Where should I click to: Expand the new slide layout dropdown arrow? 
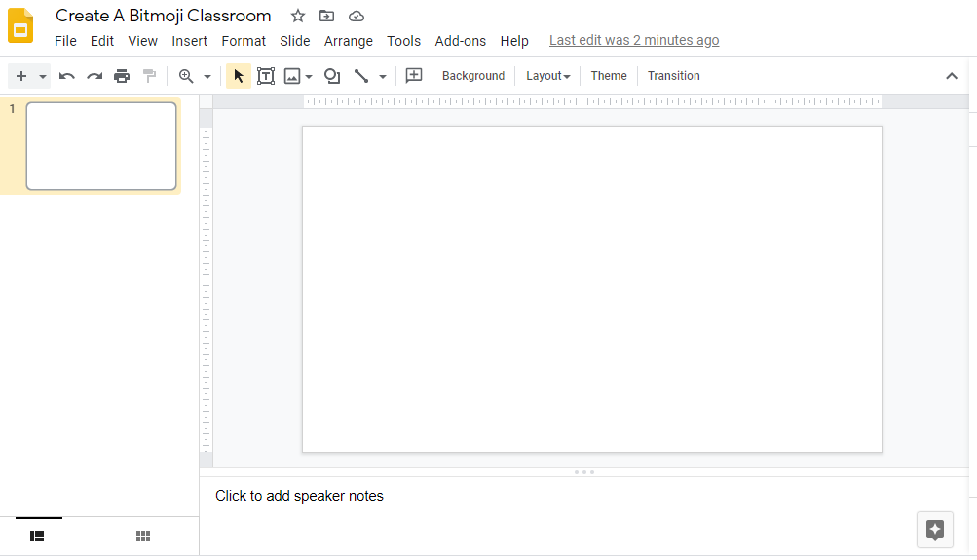click(x=43, y=76)
